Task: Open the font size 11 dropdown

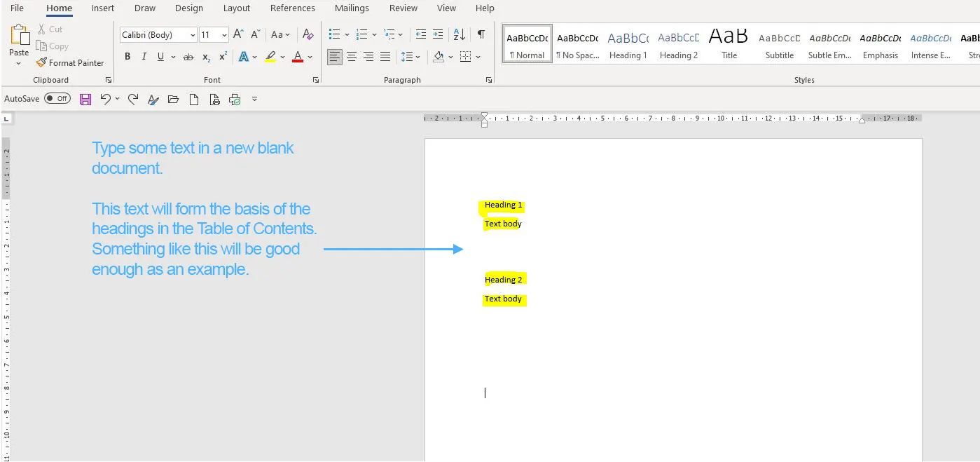Action: 224,35
